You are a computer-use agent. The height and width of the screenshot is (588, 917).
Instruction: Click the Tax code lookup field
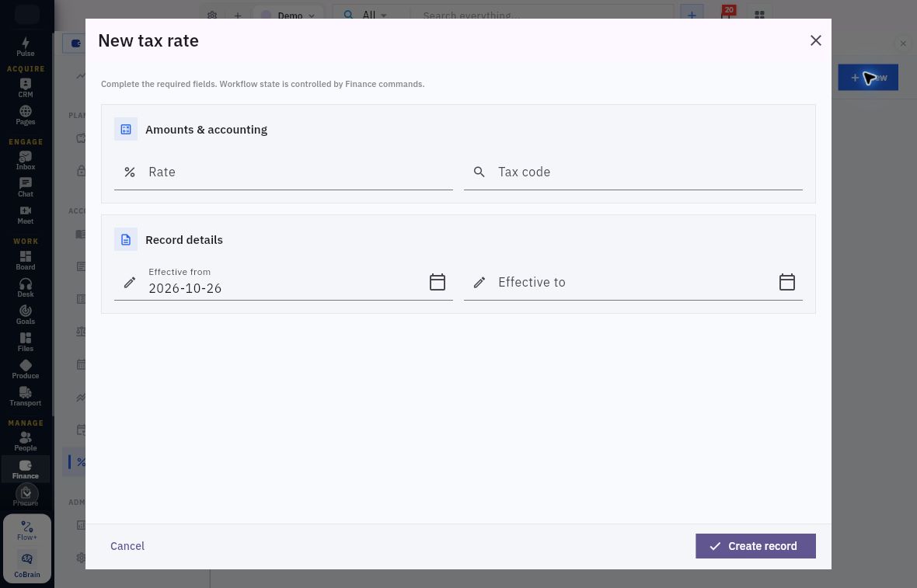[633, 172]
